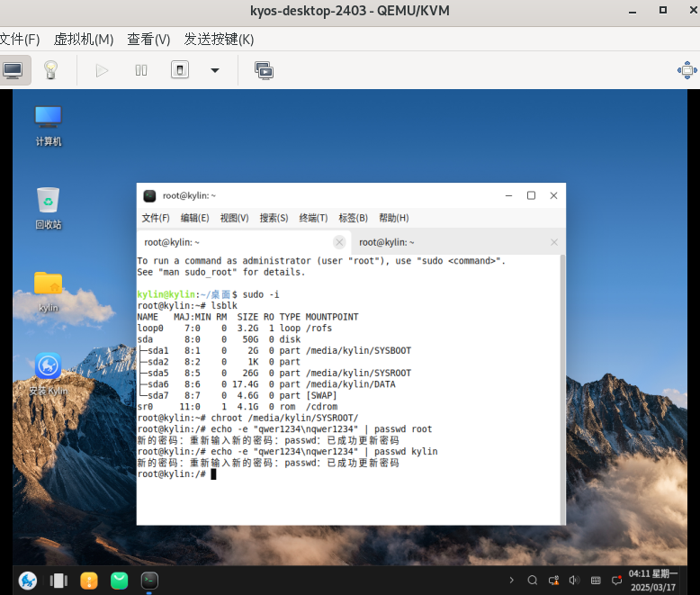Screen dimensions: 700x595
Task: Open the terminal 搜索(S) menu
Action: tap(274, 218)
